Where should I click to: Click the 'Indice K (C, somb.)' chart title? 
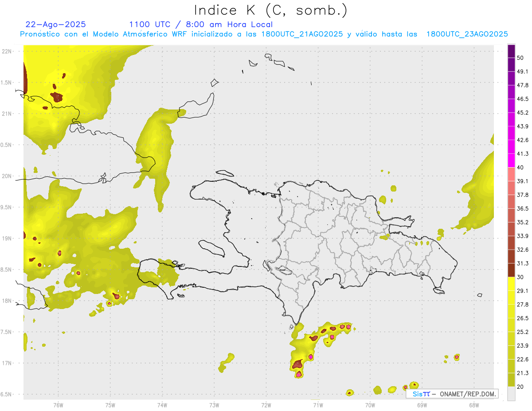point(270,10)
